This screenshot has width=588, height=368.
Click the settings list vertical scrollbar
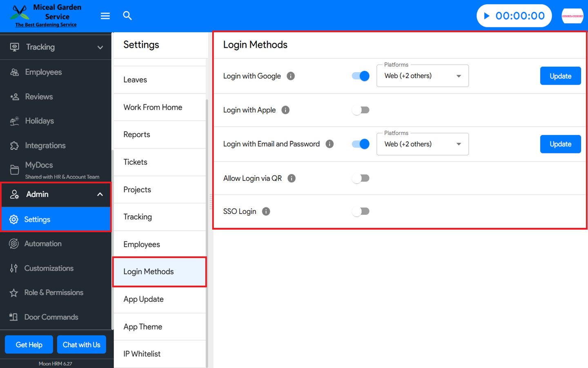click(x=207, y=204)
